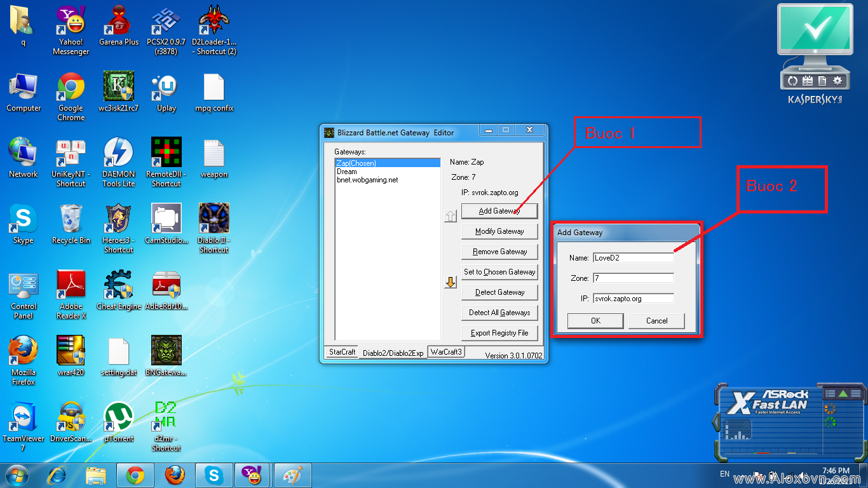Screen dimensions: 868x488
Task: Open Recycle Bin
Action: point(71,224)
